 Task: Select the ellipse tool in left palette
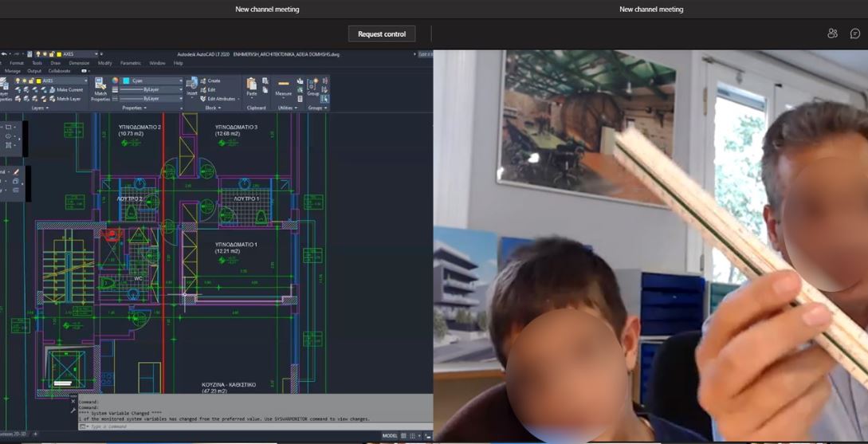coord(8,136)
